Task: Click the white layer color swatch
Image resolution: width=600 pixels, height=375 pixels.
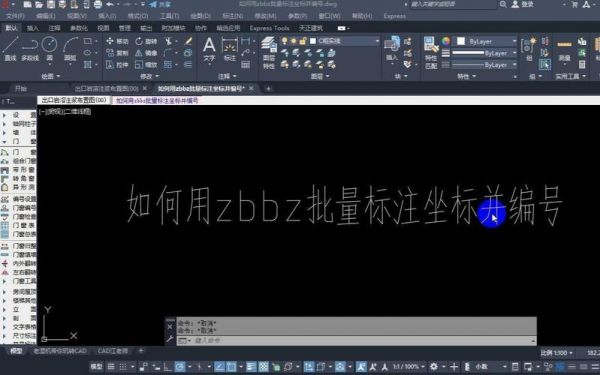Action: click(x=313, y=41)
